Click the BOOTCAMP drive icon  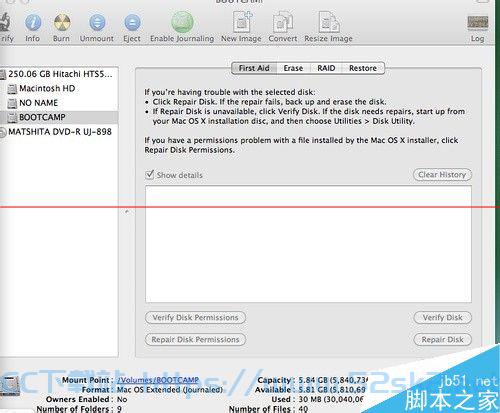pyautogui.click(x=12, y=117)
